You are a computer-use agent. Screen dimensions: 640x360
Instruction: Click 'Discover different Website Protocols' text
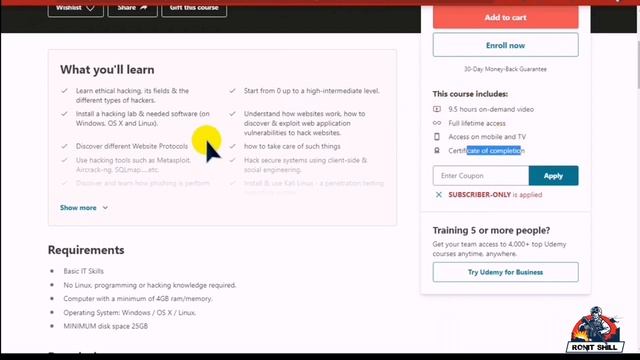pos(132,146)
